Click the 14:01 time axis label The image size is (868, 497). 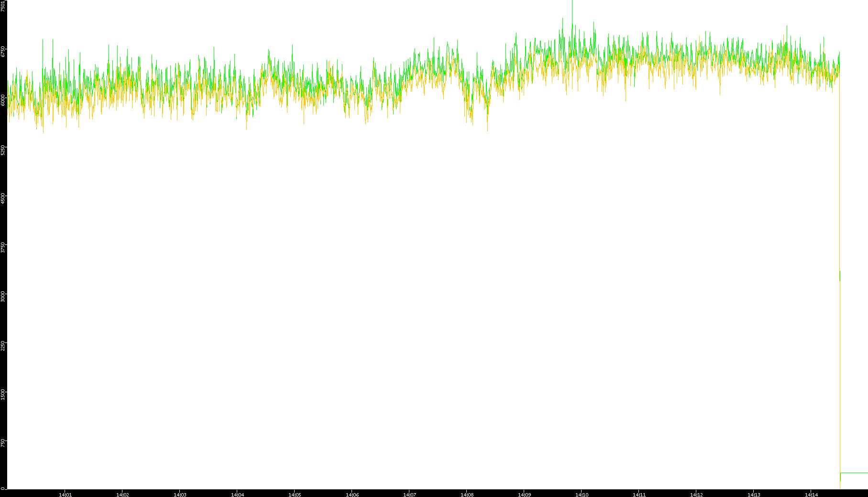coord(65,495)
